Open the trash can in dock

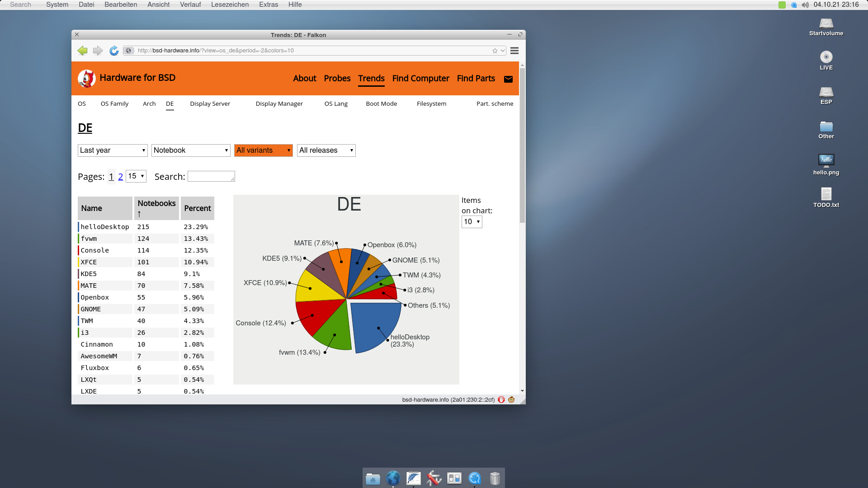(495, 478)
